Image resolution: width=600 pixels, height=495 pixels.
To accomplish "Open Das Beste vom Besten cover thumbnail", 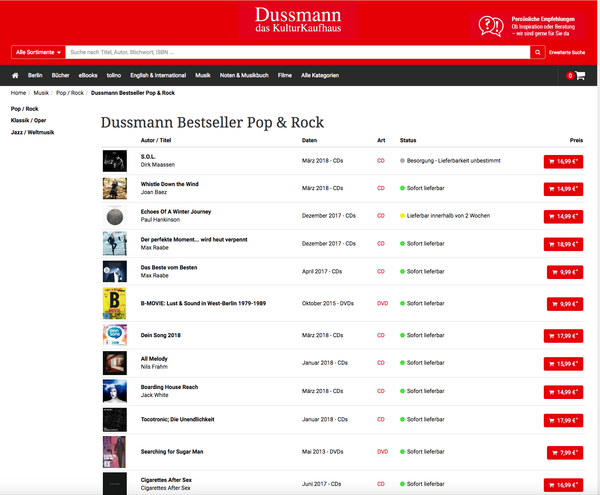I will [114, 272].
